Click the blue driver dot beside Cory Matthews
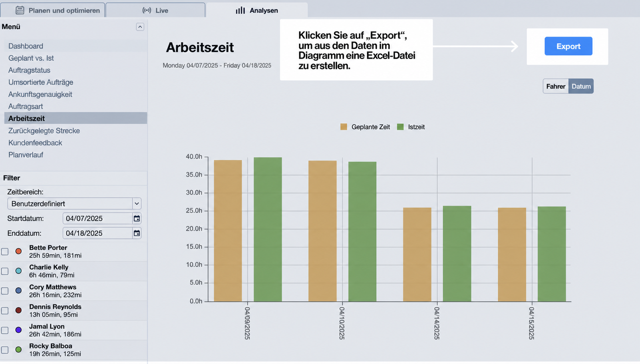This screenshot has width=640, height=364. point(18,291)
